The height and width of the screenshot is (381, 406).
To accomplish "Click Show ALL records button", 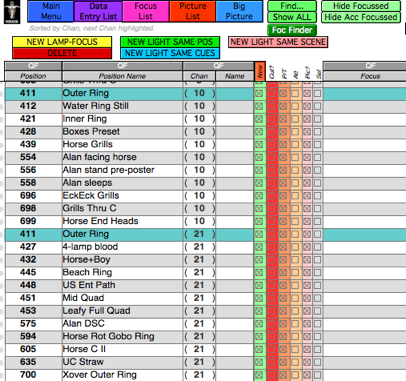I will tap(292, 17).
